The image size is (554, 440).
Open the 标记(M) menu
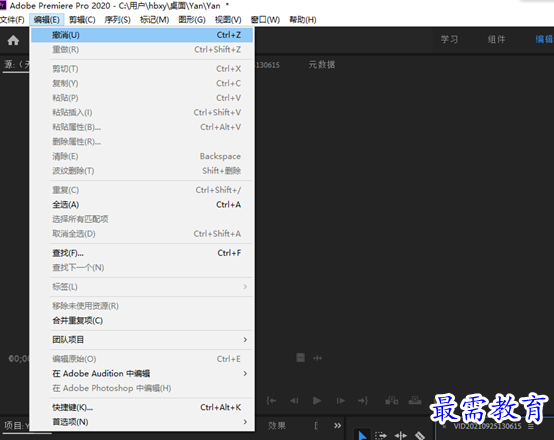154,20
